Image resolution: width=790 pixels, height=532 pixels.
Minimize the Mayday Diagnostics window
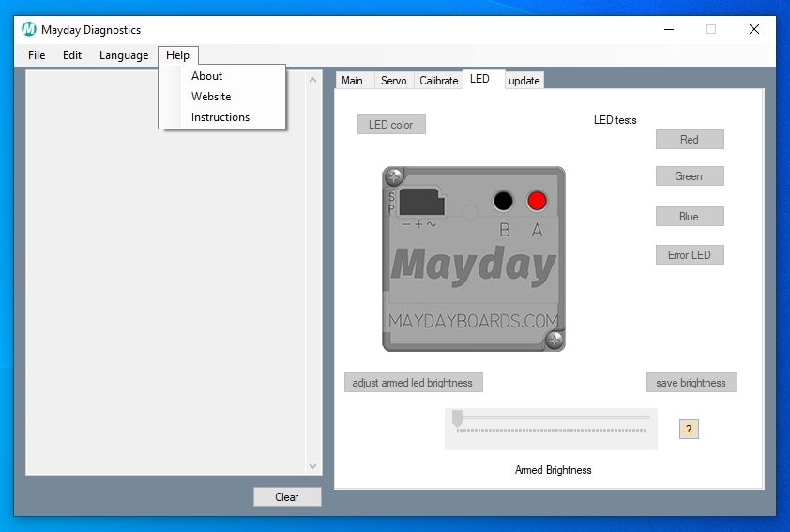coord(669,29)
